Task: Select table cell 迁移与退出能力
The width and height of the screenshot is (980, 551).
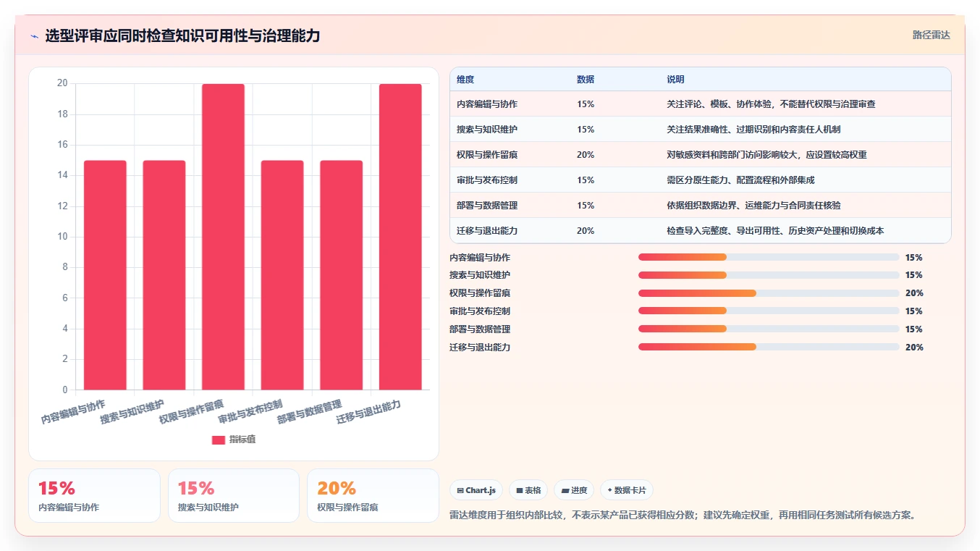Action: (487, 231)
